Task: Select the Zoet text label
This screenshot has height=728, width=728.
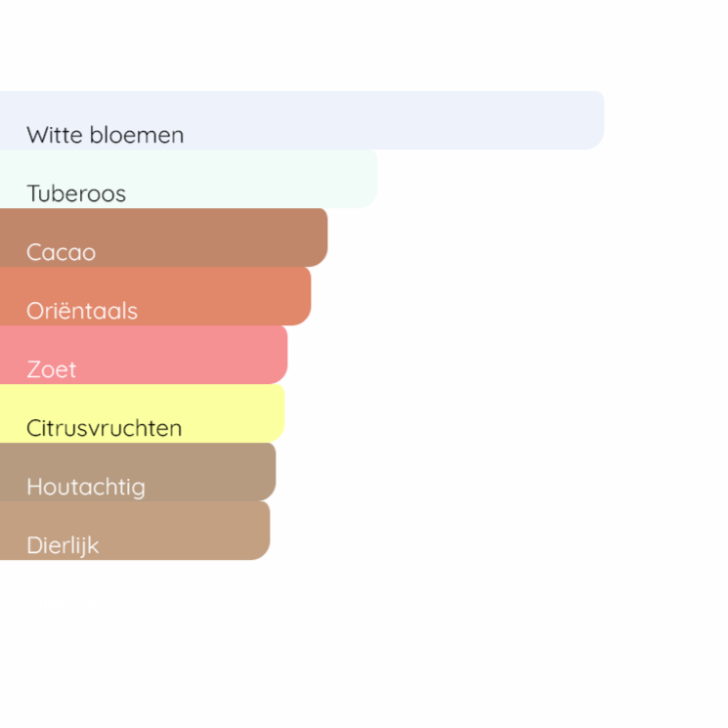Action: (52, 369)
